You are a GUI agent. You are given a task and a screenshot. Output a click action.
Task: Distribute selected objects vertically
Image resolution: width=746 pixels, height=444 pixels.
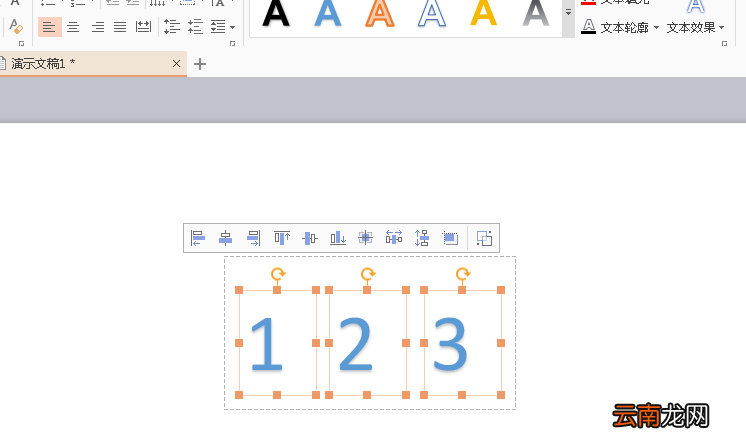click(x=422, y=238)
